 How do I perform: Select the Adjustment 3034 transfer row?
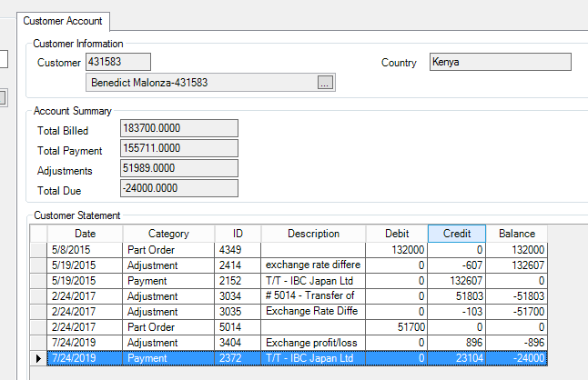click(x=297, y=296)
